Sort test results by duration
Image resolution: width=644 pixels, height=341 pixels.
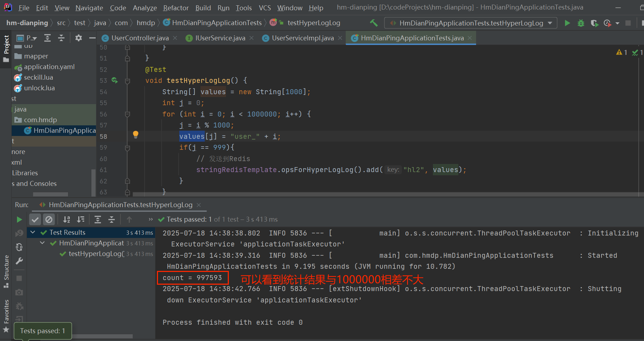(81, 220)
